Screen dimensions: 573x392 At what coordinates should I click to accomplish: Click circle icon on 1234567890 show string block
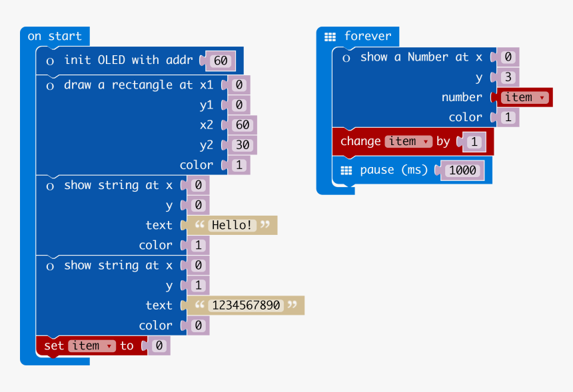(50, 266)
